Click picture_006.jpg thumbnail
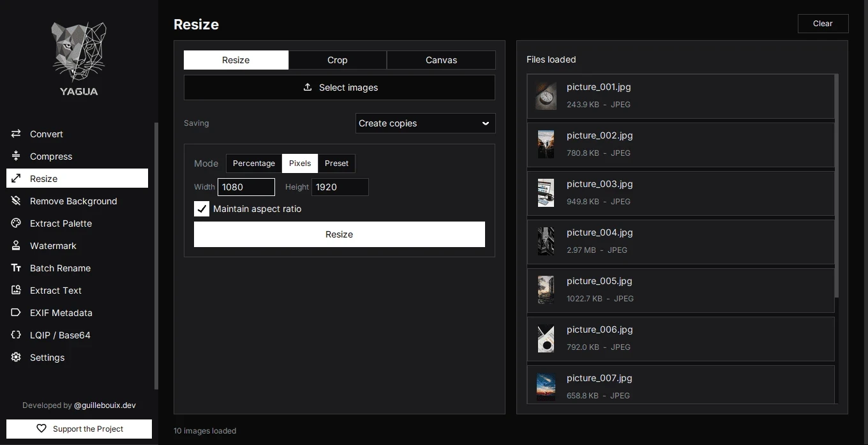868x445 pixels. [x=546, y=338]
